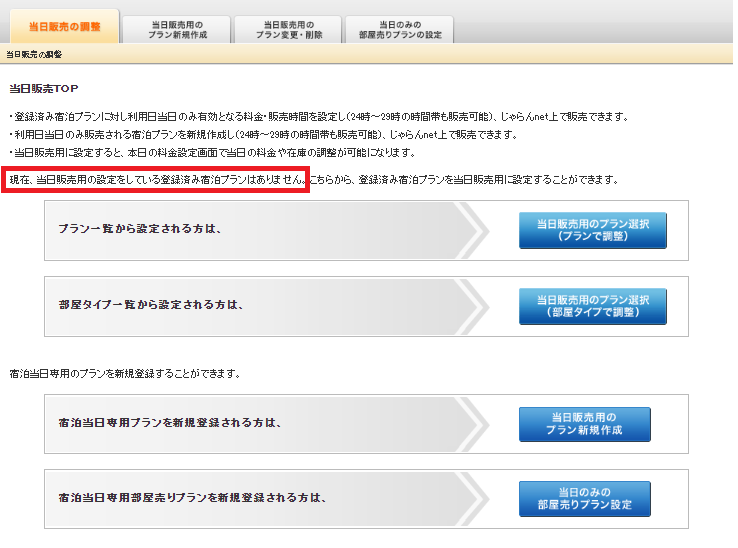Open 当日のみの部屋売りプラン設定 via blue button
The image size is (738, 548).
pyautogui.click(x=584, y=499)
